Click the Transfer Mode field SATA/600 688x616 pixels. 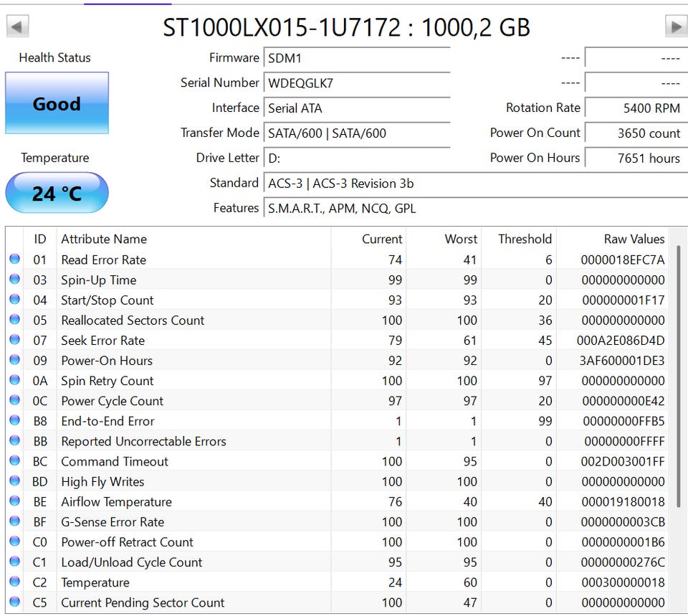[357, 133]
